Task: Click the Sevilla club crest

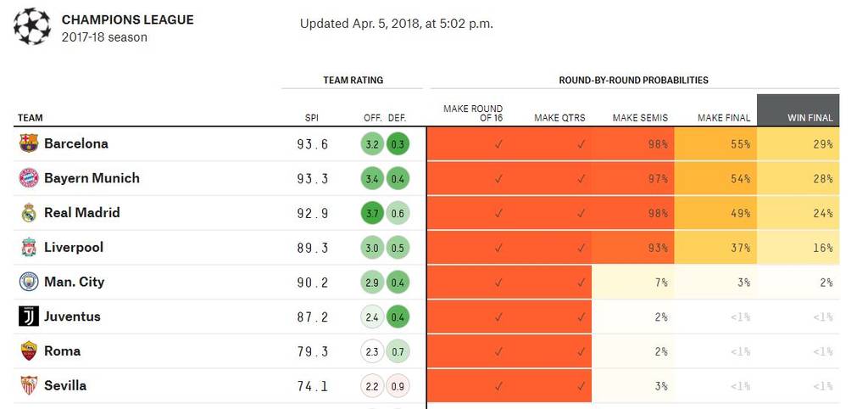Action: click(x=29, y=386)
